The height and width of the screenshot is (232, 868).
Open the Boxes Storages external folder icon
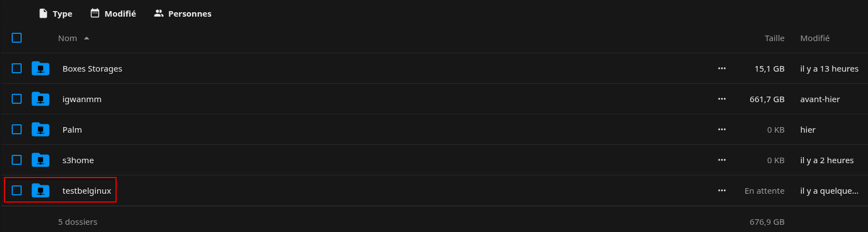[41, 68]
